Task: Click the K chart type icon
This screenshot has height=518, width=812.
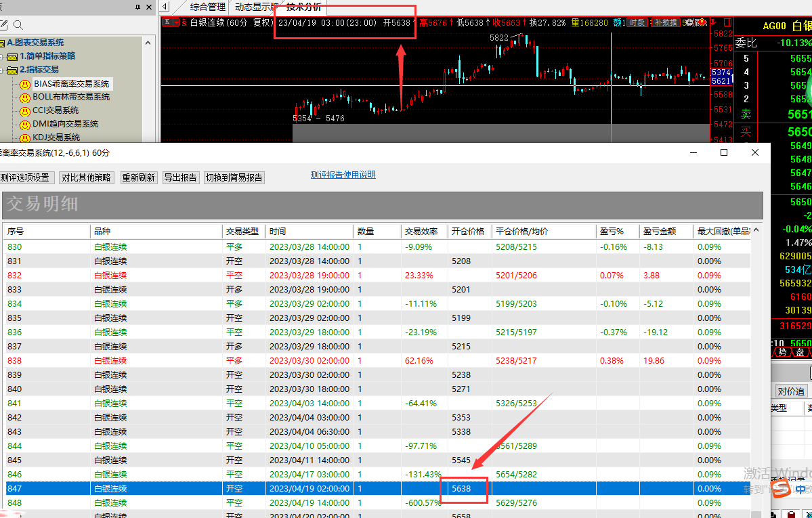Action: click(167, 22)
